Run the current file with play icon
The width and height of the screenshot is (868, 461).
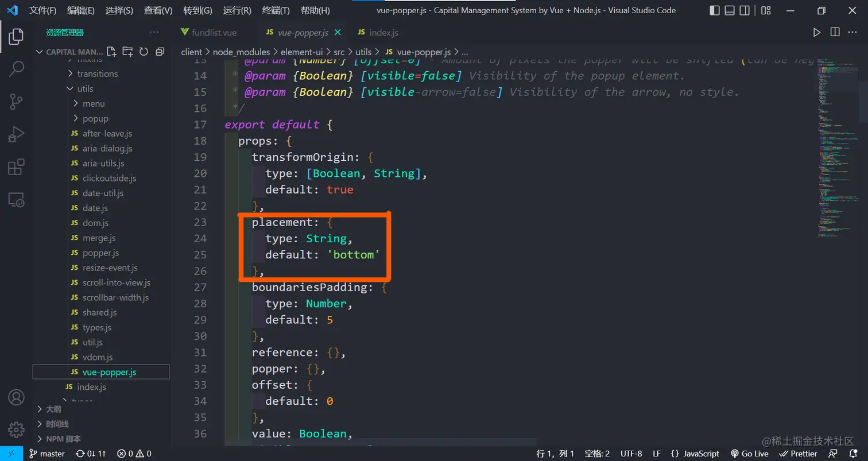coord(816,33)
